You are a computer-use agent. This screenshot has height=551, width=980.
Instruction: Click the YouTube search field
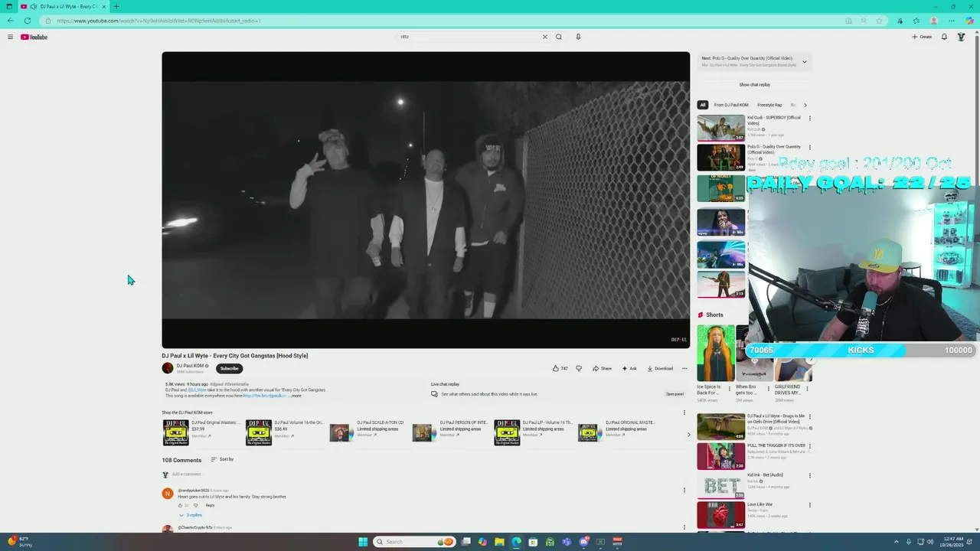469,37
